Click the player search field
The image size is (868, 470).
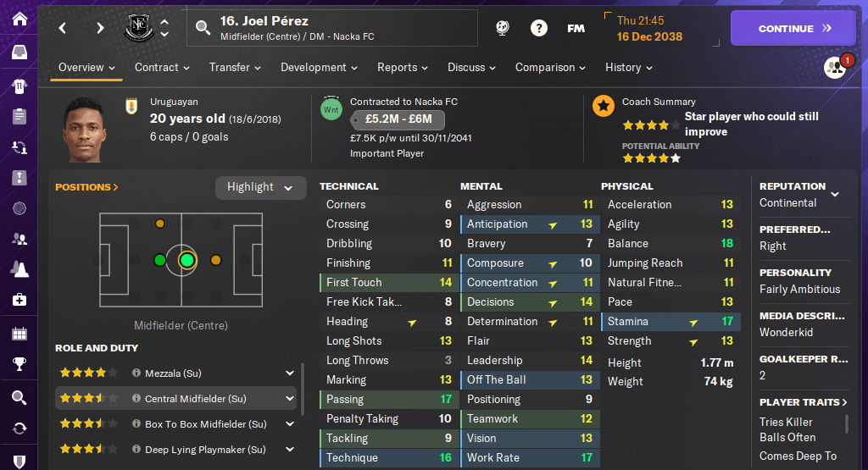click(335, 28)
